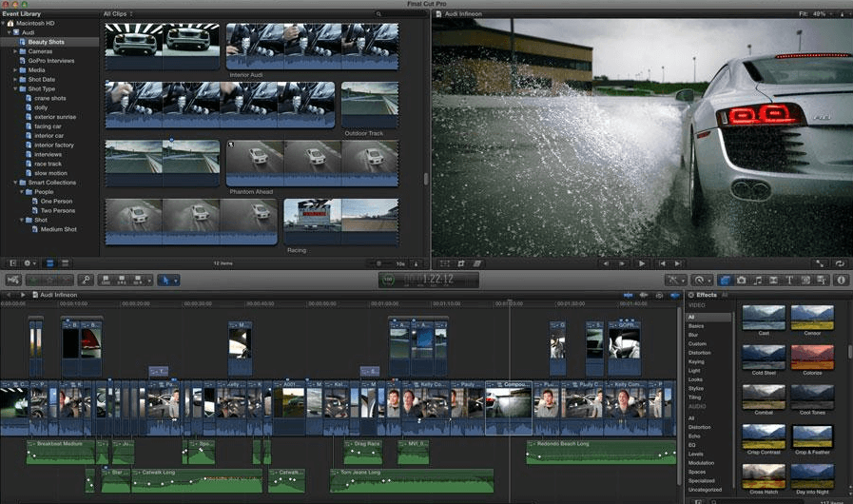Screen dimensions: 853x504
Task: Hide the Event Library sidebar button
Action: pos(12,263)
